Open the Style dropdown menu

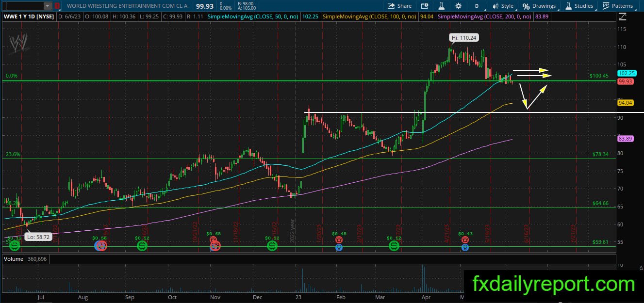click(503, 6)
